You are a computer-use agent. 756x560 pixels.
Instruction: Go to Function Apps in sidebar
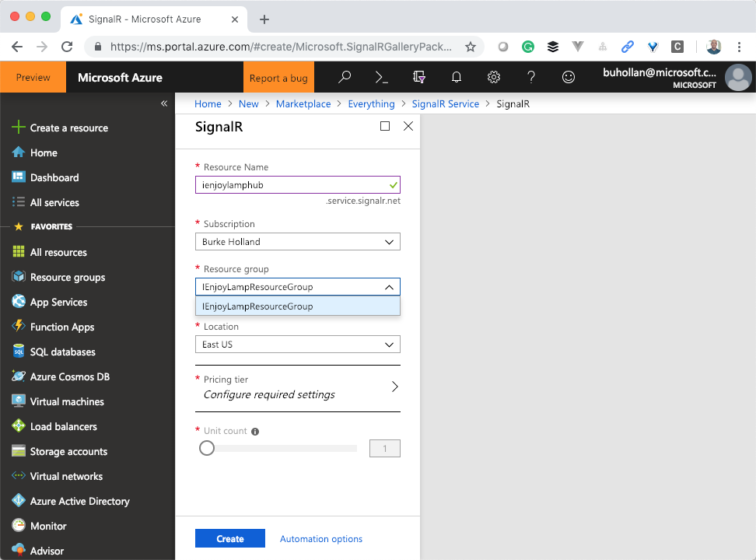point(61,327)
